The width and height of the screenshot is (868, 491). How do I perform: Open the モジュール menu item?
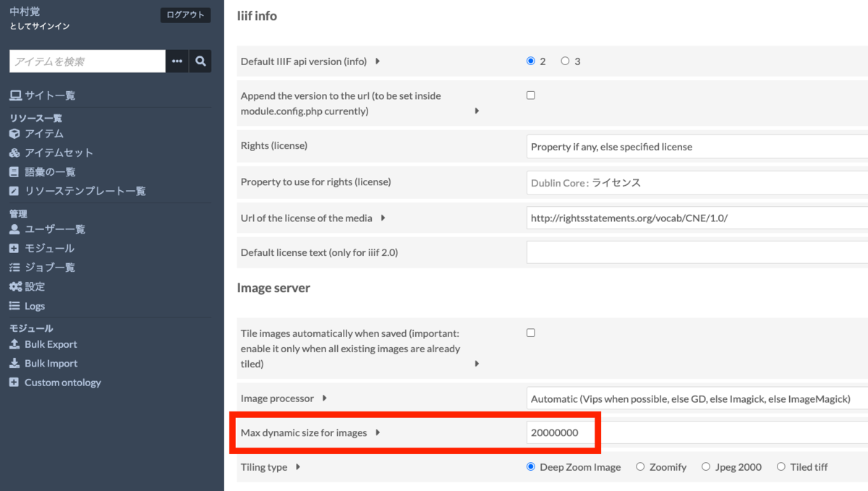[49, 248]
